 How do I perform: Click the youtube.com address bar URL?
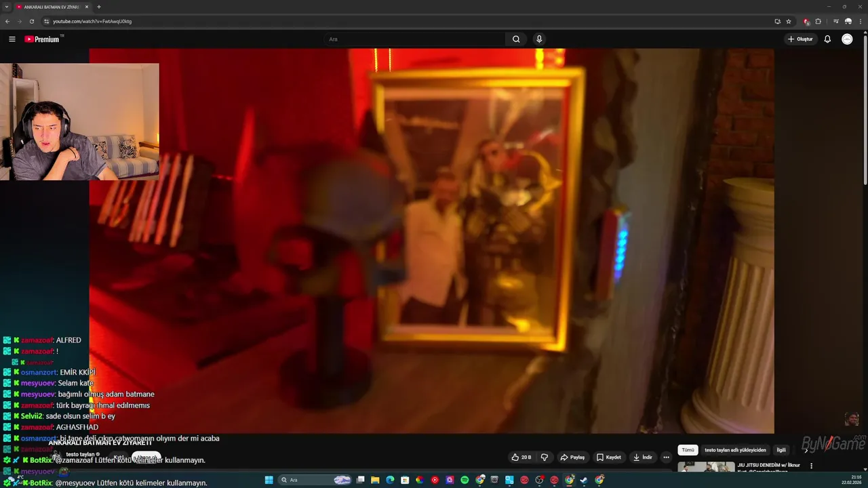92,21
